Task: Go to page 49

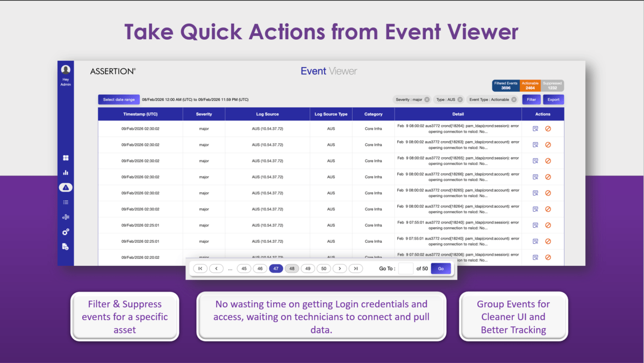Action: pos(308,268)
